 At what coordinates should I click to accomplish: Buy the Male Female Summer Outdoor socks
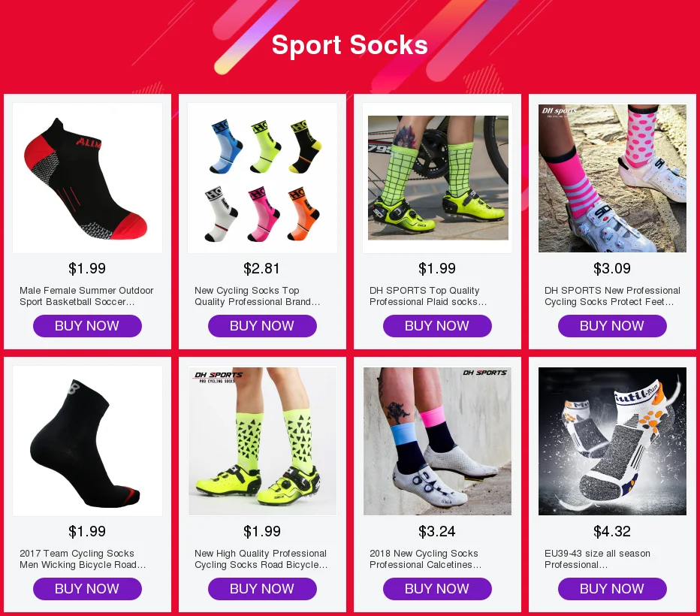pyautogui.click(x=87, y=326)
